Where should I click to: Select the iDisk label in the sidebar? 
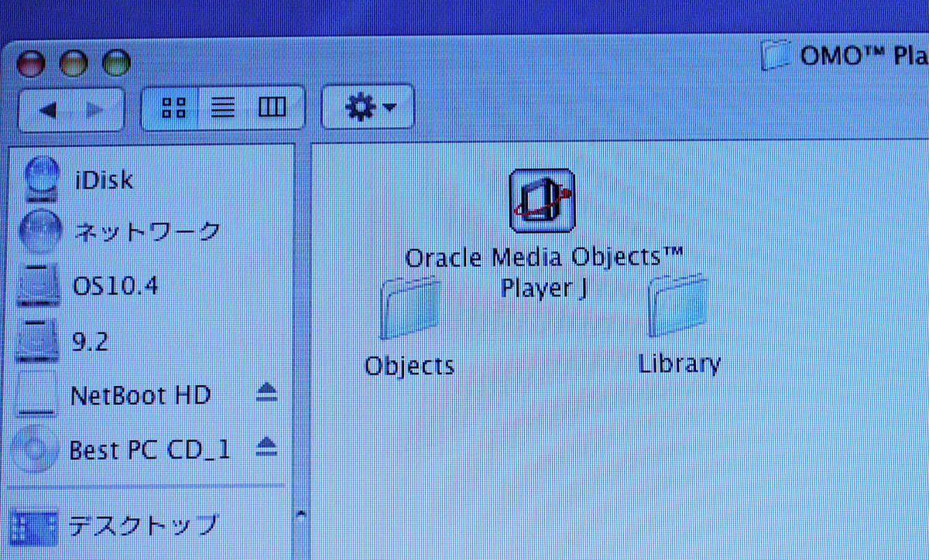104,180
